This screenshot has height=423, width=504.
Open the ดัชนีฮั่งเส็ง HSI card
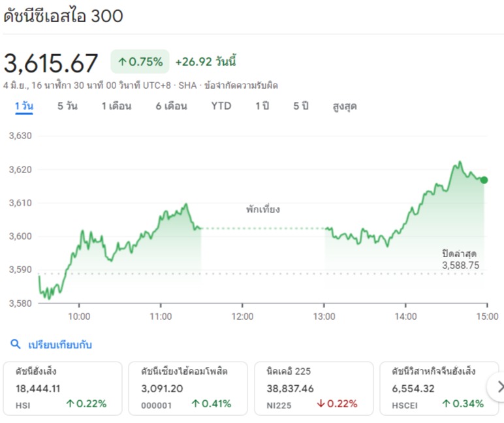tap(63, 388)
